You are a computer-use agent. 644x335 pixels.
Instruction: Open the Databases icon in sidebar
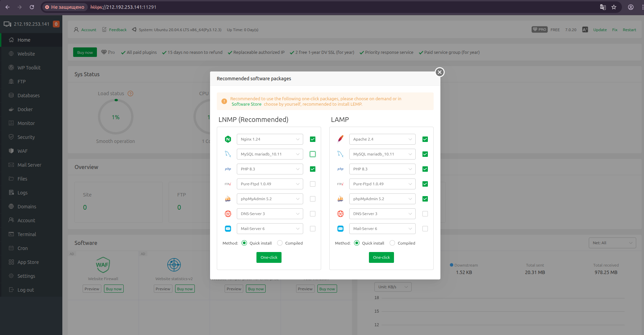click(x=11, y=95)
